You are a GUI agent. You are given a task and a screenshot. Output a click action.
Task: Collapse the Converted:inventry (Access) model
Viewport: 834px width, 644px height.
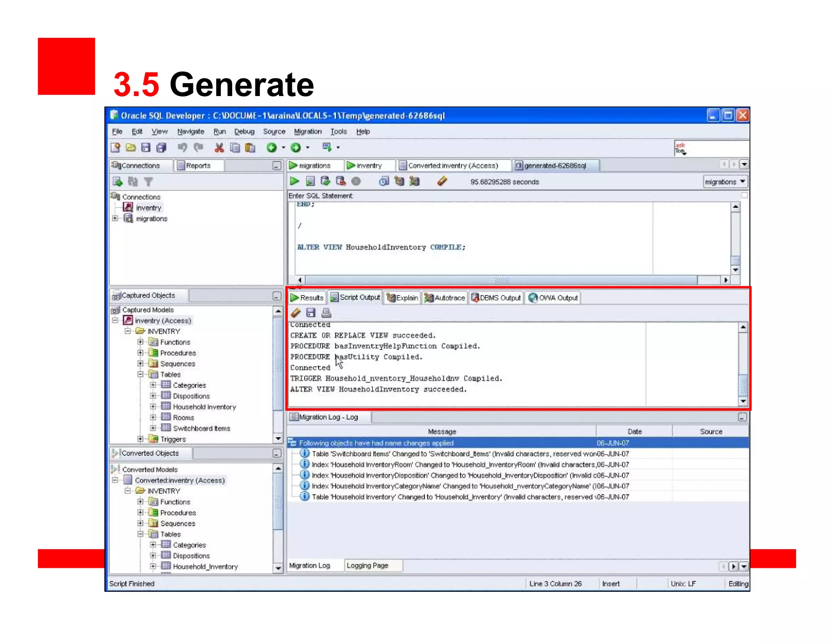point(115,480)
